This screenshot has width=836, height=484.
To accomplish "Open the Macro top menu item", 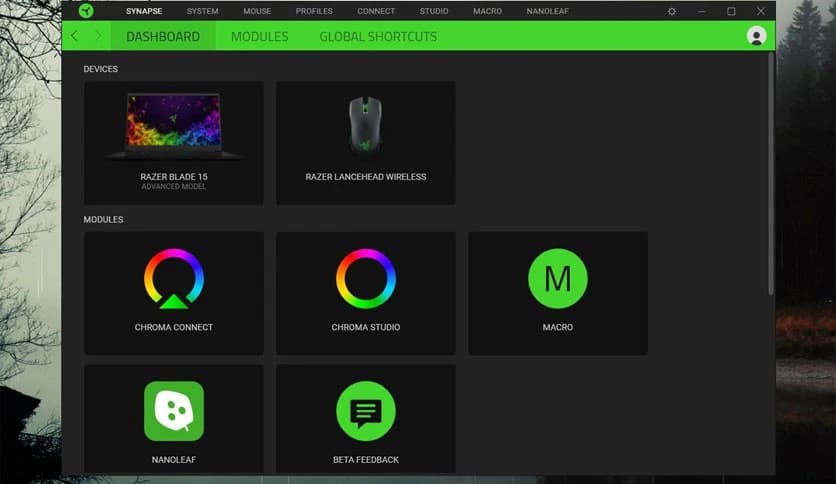I will point(487,11).
